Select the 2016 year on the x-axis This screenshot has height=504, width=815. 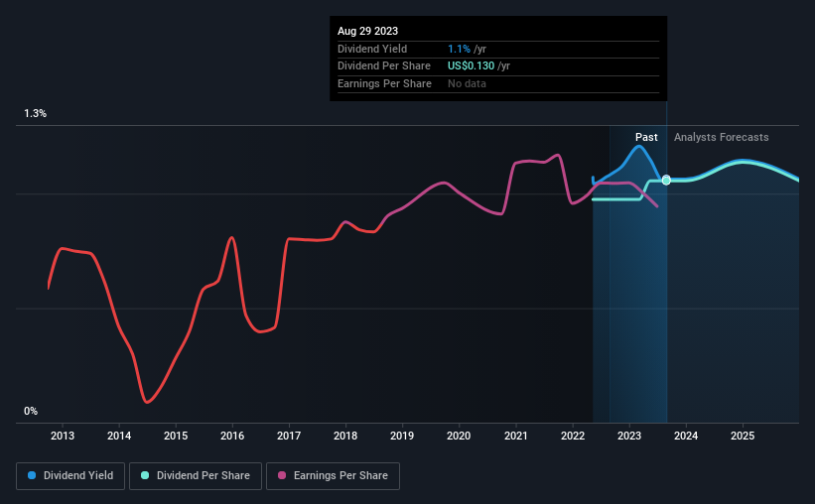click(232, 436)
